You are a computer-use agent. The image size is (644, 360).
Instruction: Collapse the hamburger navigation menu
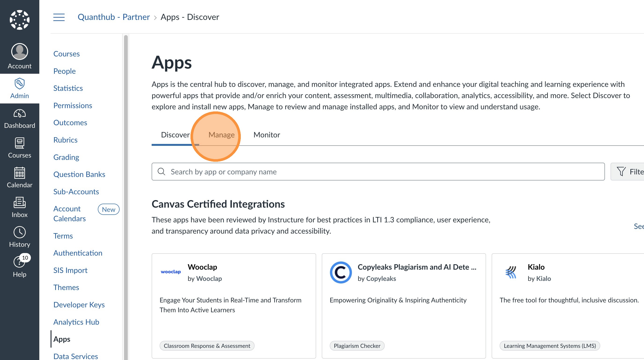point(59,17)
